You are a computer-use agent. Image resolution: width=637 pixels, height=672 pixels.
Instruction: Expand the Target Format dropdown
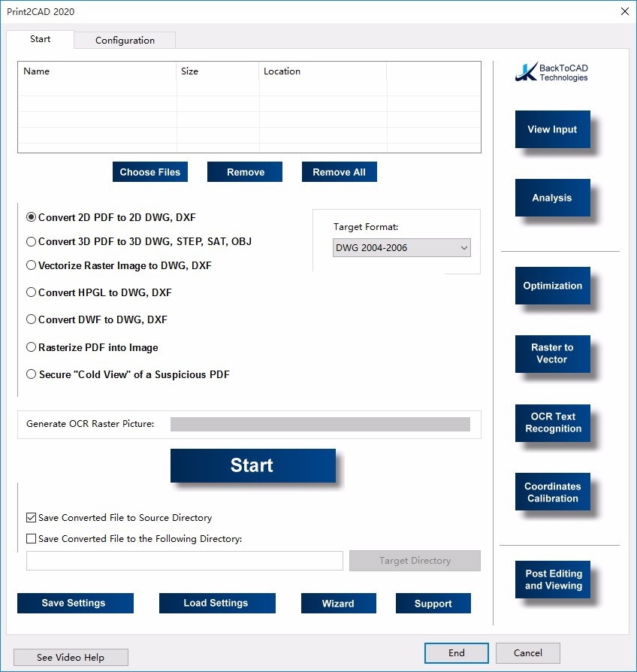tap(401, 247)
